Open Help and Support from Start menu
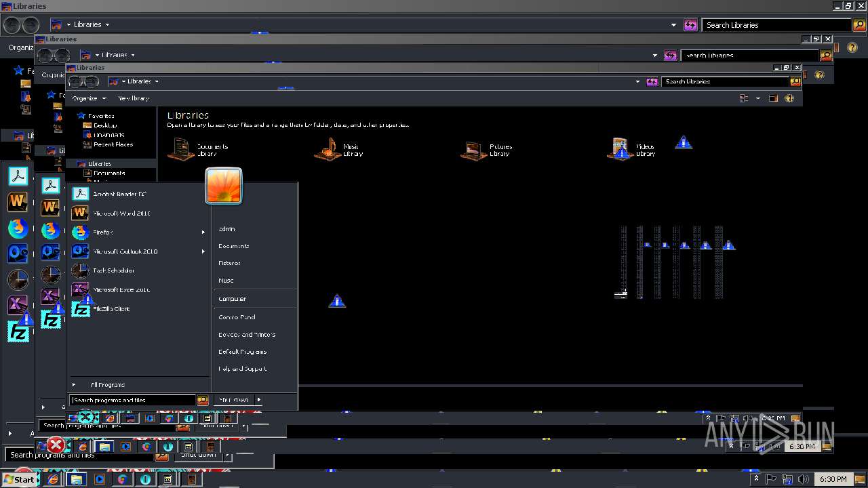The width and height of the screenshot is (868, 488). click(x=242, y=369)
